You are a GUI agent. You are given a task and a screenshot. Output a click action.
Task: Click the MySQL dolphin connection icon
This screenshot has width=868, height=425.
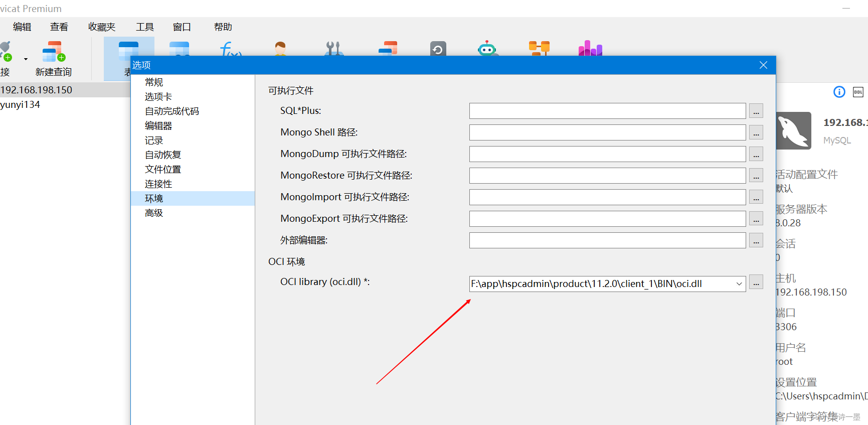pos(794,130)
